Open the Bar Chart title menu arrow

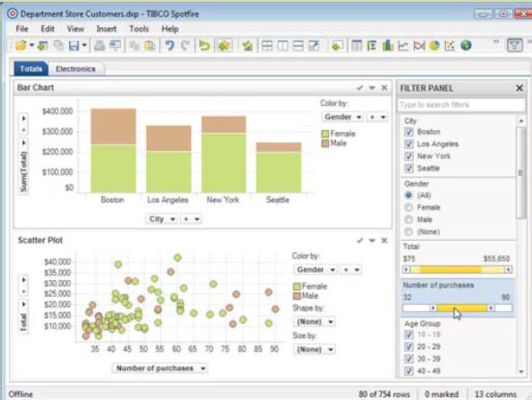pos(372,88)
